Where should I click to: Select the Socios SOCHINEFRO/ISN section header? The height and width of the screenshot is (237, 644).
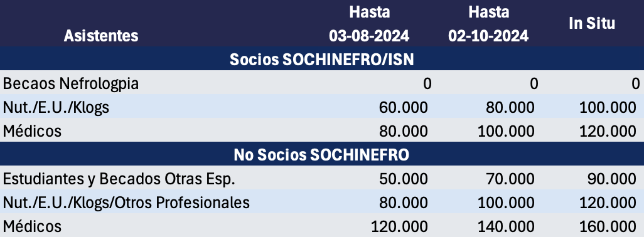click(x=321, y=60)
